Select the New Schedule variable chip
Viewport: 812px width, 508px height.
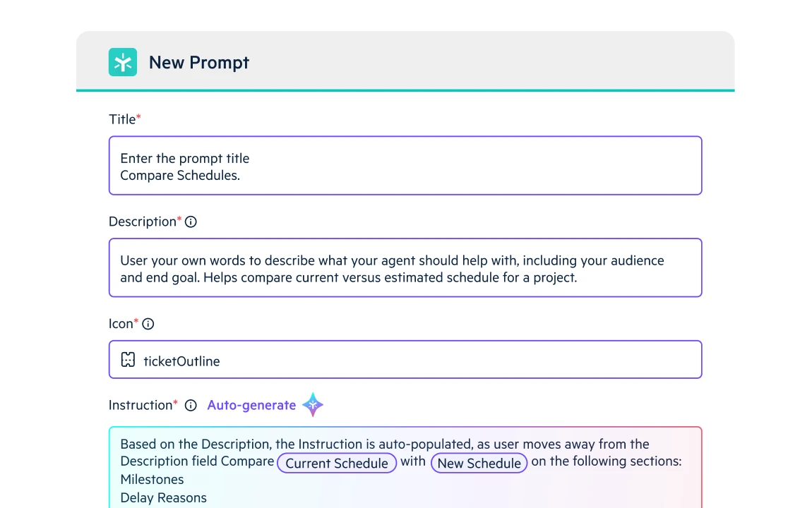[x=479, y=463]
